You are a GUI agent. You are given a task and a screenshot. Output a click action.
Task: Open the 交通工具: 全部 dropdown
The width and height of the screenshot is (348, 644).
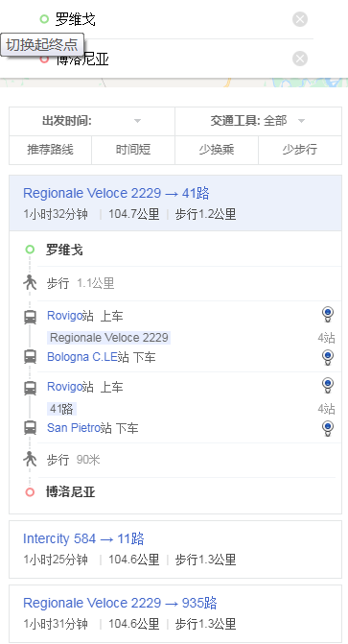pyautogui.click(x=259, y=121)
